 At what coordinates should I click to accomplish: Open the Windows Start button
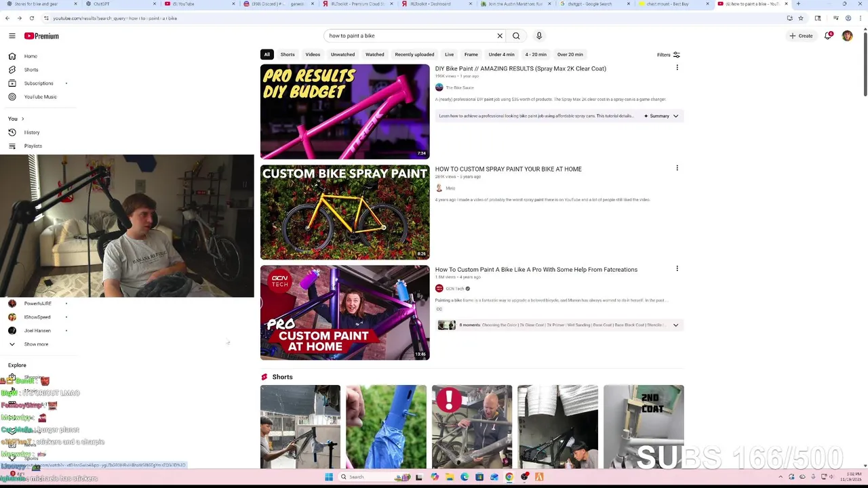329,477
